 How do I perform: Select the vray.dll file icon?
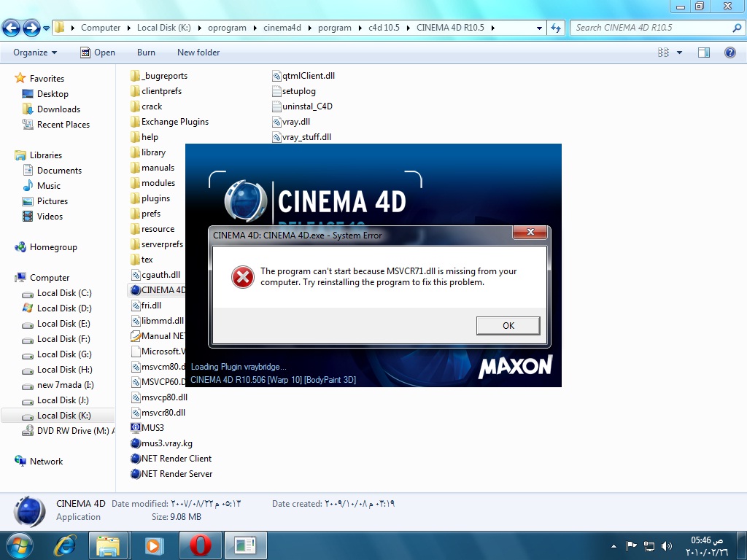coord(276,122)
